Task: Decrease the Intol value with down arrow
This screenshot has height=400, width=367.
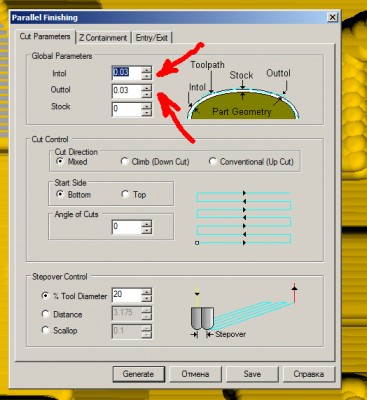Action: [146, 76]
